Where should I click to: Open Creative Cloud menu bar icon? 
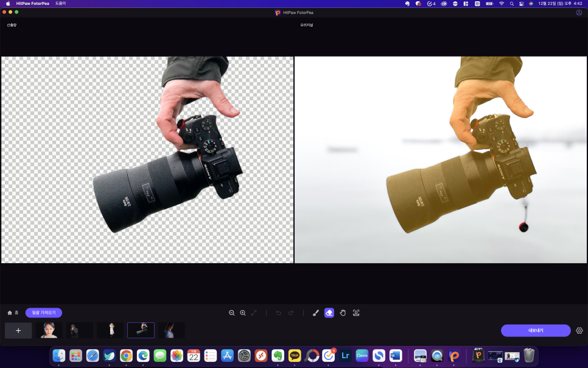point(444,4)
